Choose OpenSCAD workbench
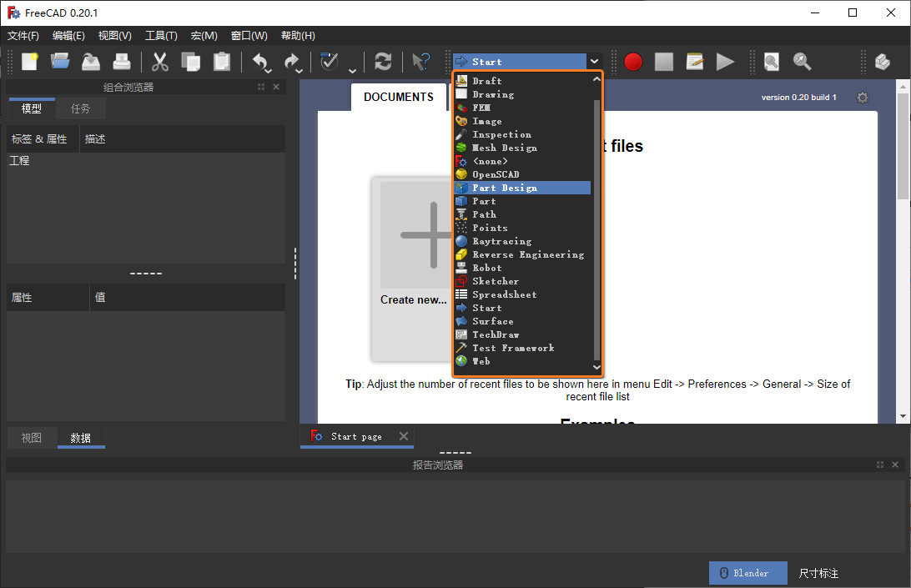The height and width of the screenshot is (588, 911). [x=522, y=174]
